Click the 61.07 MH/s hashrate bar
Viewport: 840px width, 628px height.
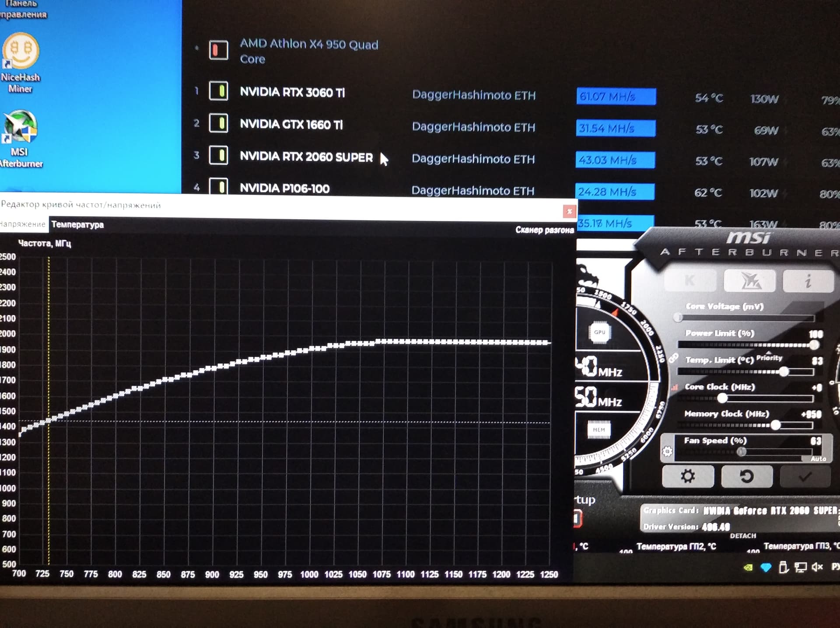(616, 96)
